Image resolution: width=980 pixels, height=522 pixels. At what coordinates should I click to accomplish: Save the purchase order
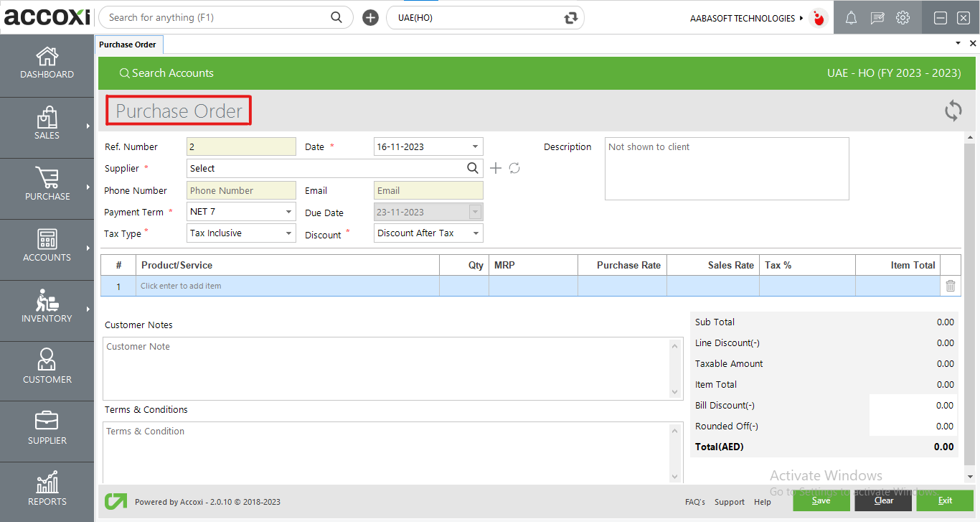[821, 500]
